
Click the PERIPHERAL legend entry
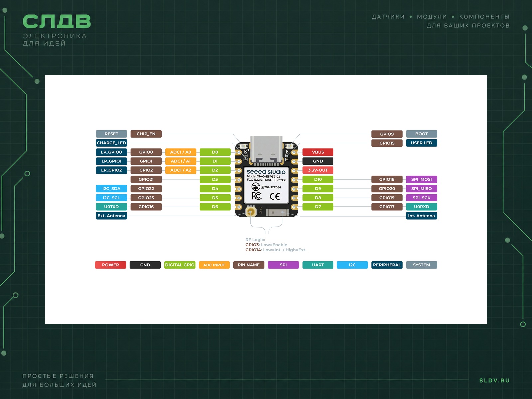point(387,265)
